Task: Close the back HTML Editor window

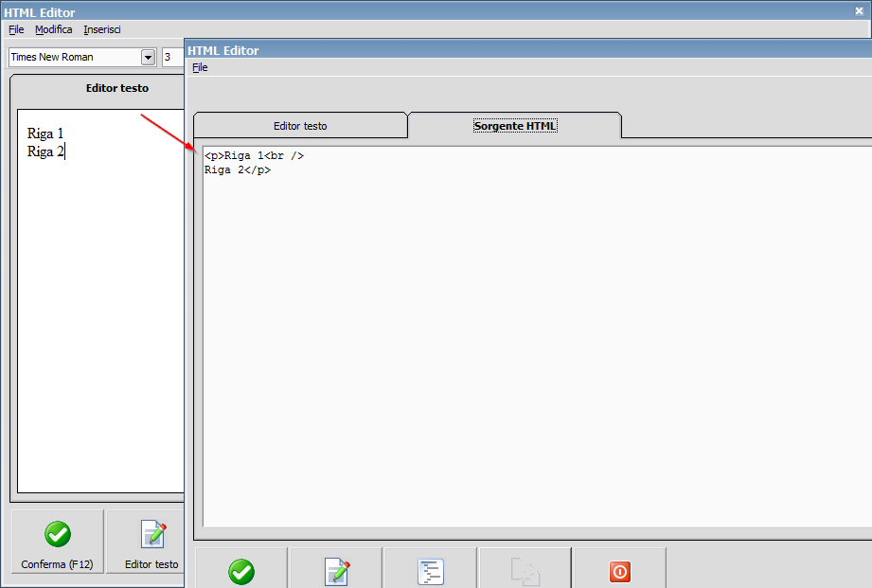Action: coord(859,11)
